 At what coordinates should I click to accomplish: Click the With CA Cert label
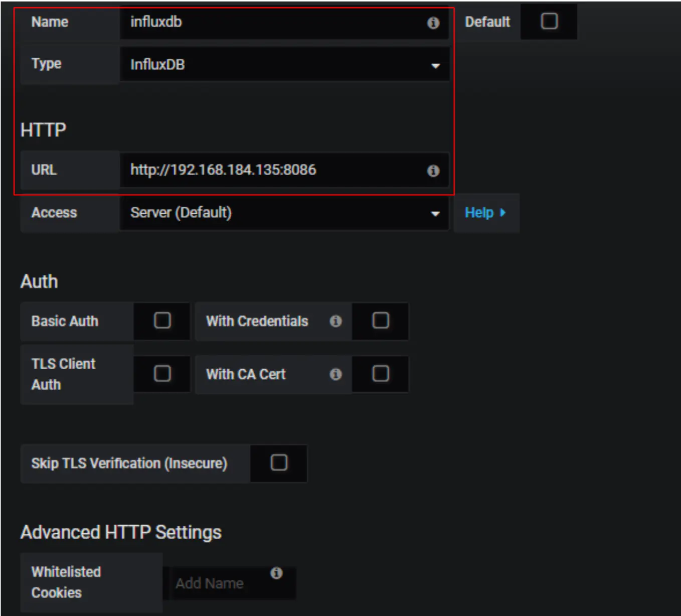coord(246,374)
